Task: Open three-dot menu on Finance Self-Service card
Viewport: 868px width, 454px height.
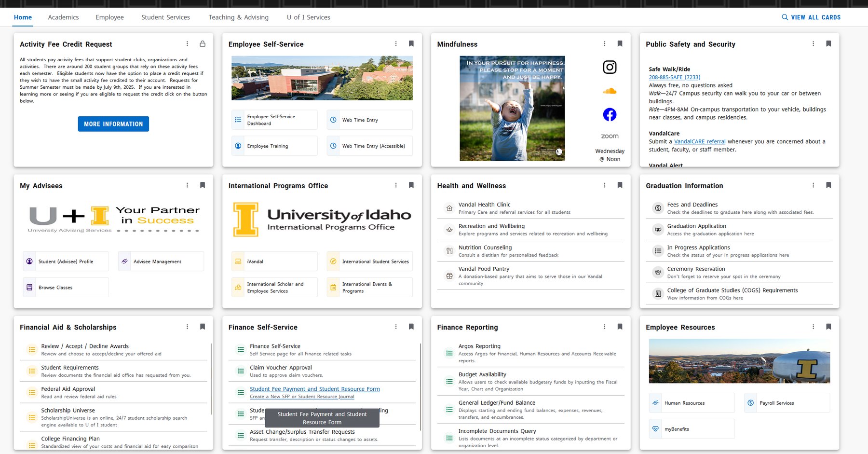Action: (396, 327)
